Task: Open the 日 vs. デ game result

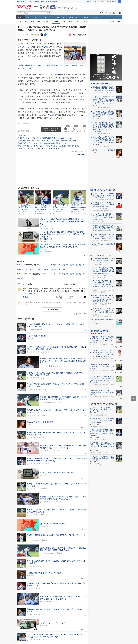Action: coord(20,270)
